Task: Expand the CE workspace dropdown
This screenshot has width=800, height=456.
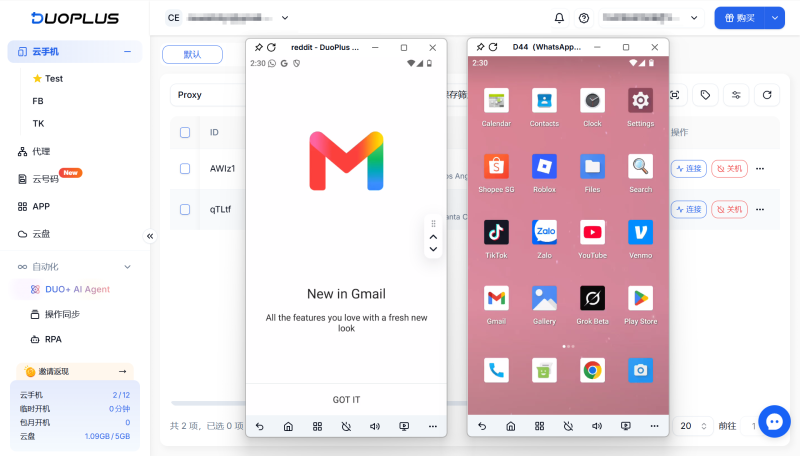Action: tap(285, 18)
